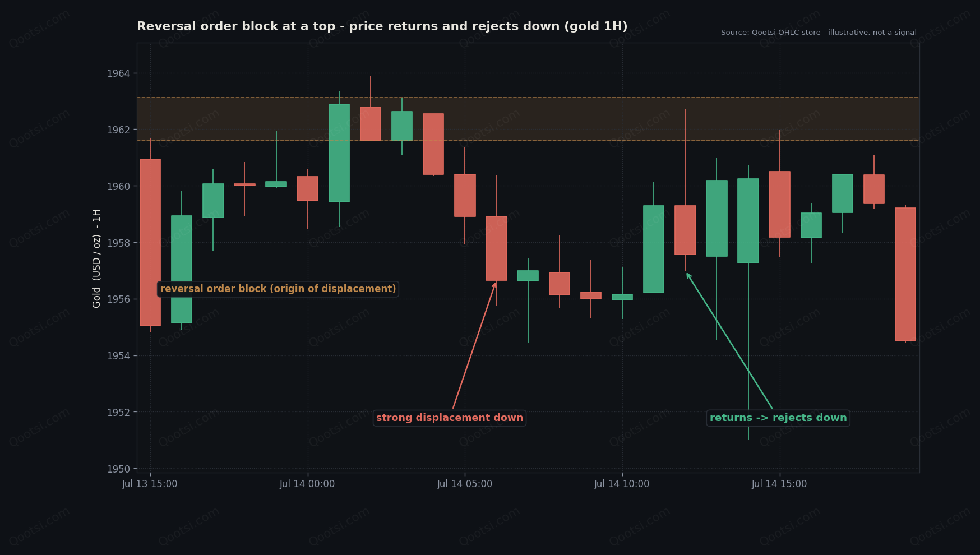Click the 1958 price axis label
Image resolution: width=980 pixels, height=555 pixels.
[x=118, y=243]
